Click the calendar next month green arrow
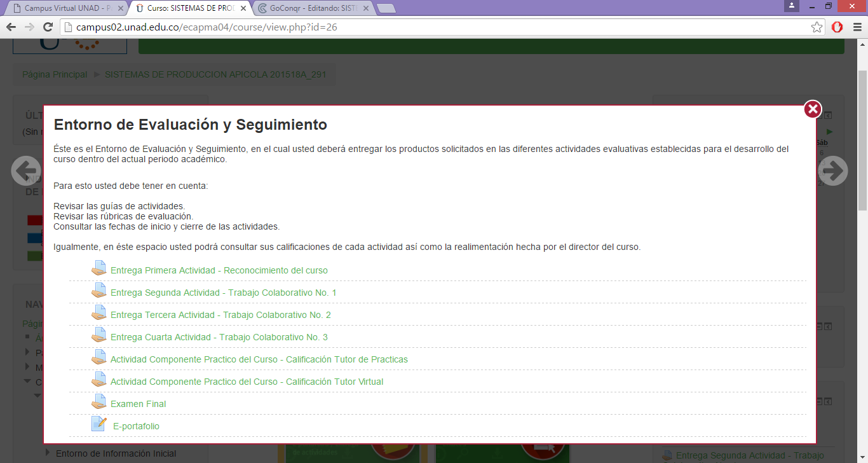Image resolution: width=868 pixels, height=463 pixels. (x=829, y=132)
